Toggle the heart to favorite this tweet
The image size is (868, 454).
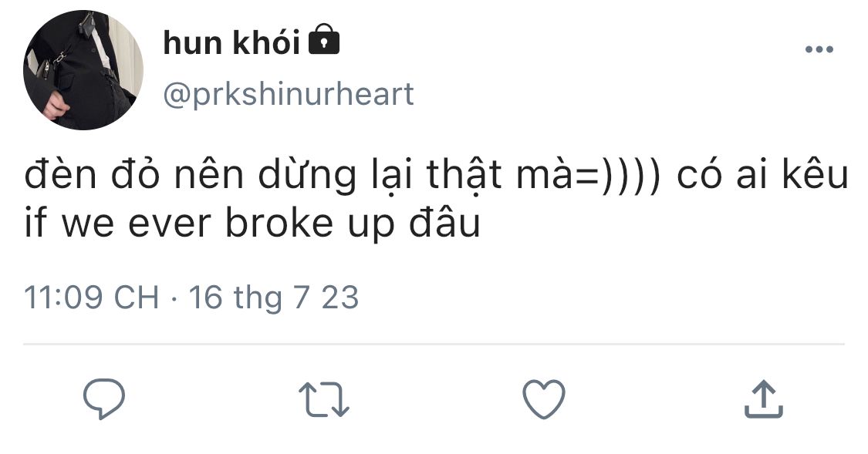pyautogui.click(x=544, y=399)
